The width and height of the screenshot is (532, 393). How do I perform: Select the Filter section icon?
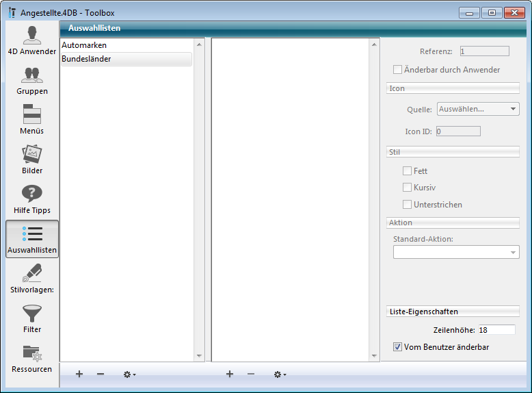pos(31,318)
